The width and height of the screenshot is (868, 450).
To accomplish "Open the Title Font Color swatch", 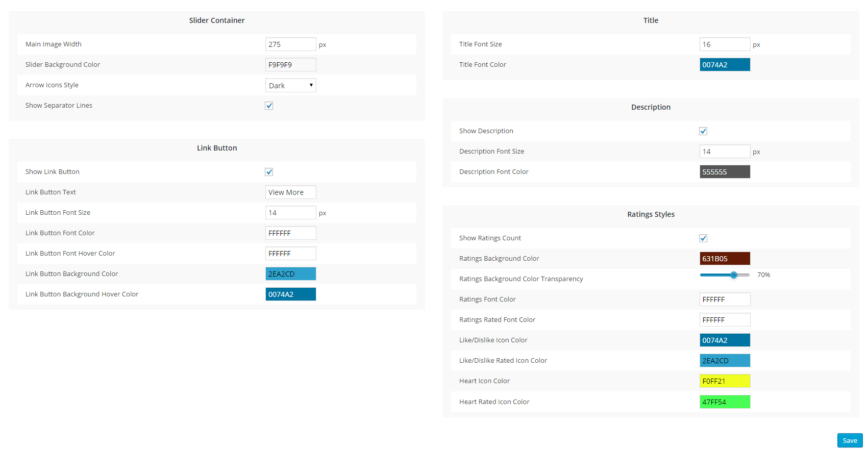I will (725, 65).
